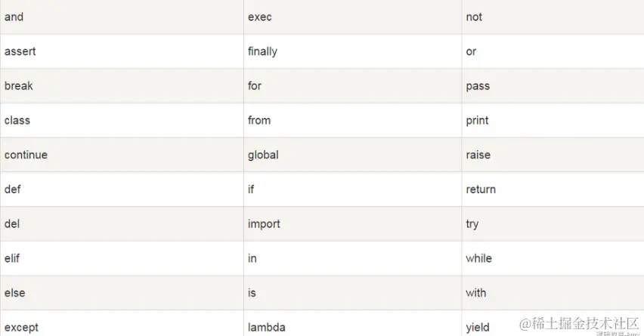Click the 'pass' keyword cell
Screen dimensions: 644x336
pyautogui.click(x=478, y=86)
